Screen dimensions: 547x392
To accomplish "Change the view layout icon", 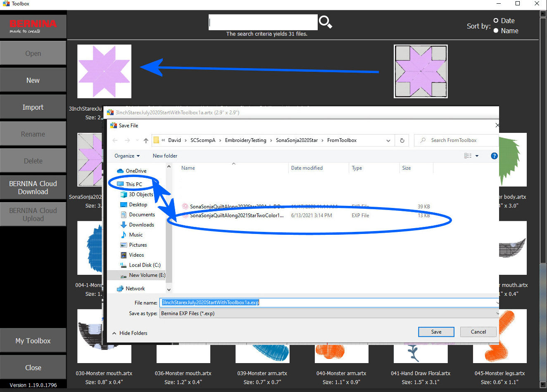I will (468, 156).
